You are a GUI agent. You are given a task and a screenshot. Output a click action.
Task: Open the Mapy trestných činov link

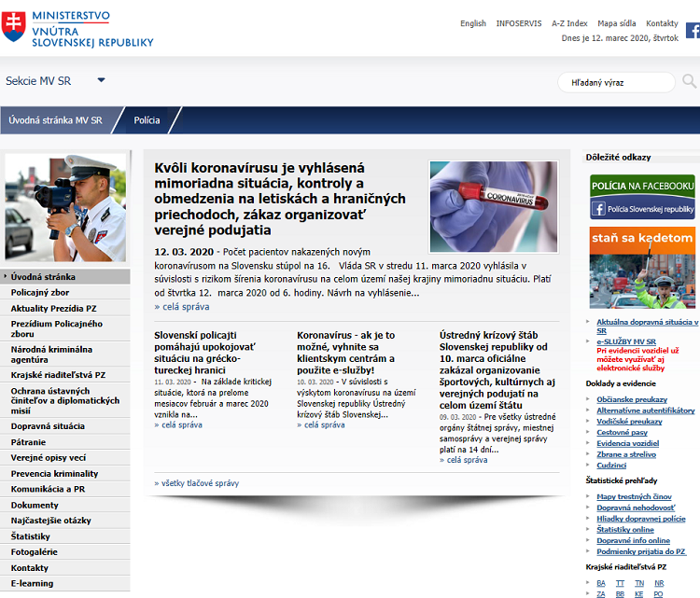click(x=634, y=496)
